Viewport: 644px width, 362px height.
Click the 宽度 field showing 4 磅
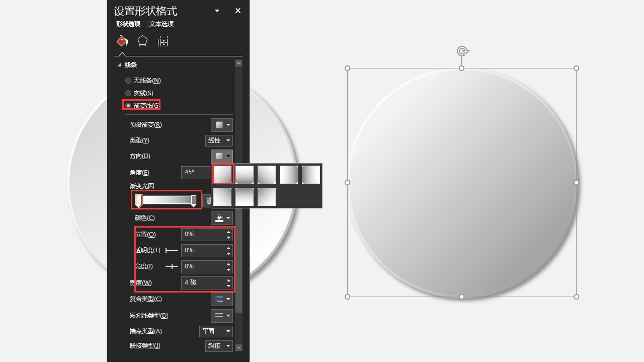click(203, 282)
